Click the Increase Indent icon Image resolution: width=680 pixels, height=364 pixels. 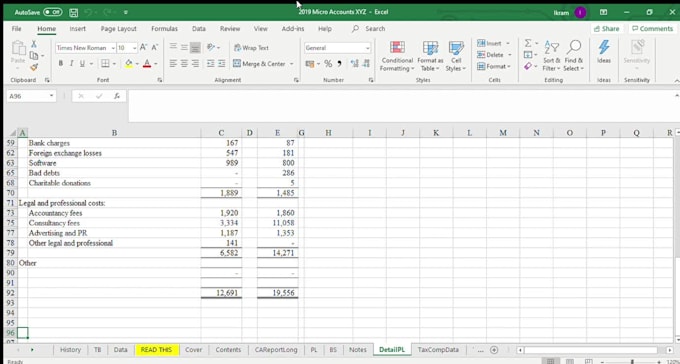(x=222, y=64)
